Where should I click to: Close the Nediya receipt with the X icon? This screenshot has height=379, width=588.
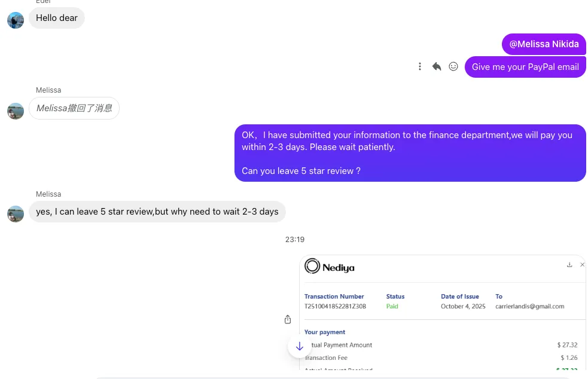click(583, 265)
